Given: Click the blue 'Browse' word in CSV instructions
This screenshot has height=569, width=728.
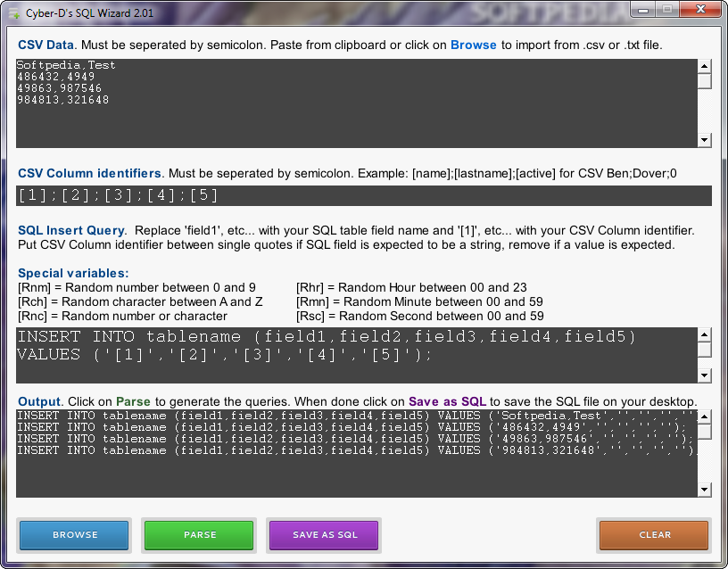Looking at the screenshot, I should pos(474,45).
